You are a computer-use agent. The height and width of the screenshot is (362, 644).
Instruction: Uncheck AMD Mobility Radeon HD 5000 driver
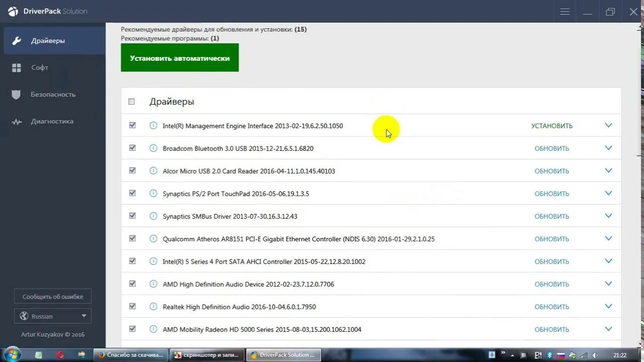click(132, 329)
